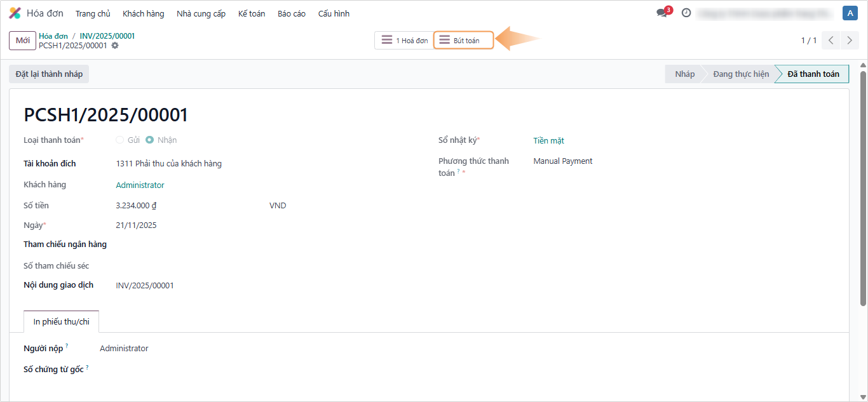Viewport: 868px width, 402px height.
Task: Open the activities clock icon
Action: coord(686,13)
